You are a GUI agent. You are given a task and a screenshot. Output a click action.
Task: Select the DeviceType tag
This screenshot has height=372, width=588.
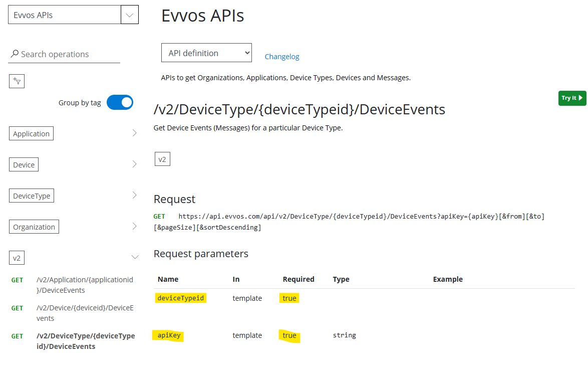[x=32, y=196]
